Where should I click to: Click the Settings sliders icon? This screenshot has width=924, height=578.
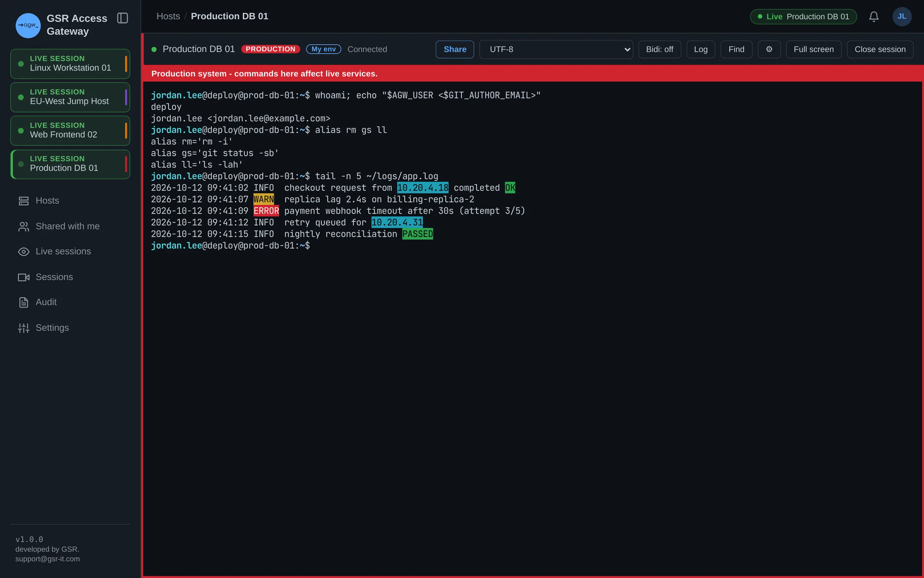(23, 328)
